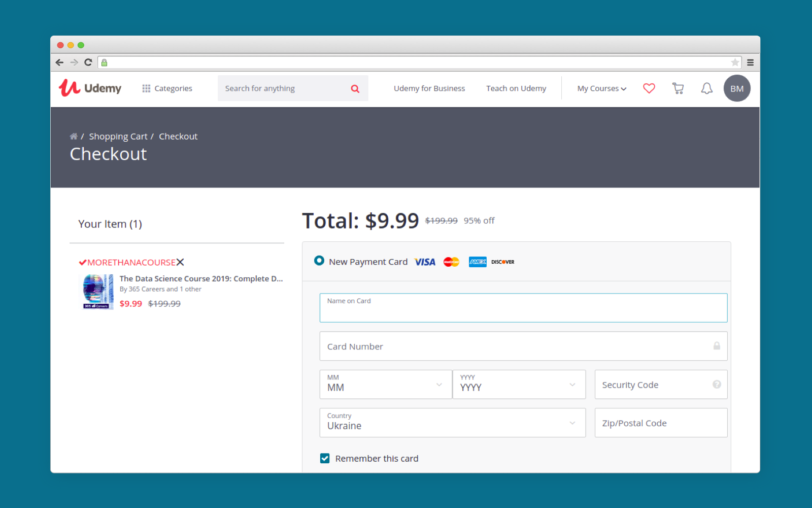Click the American Express logo
The height and width of the screenshot is (508, 812).
tap(478, 262)
